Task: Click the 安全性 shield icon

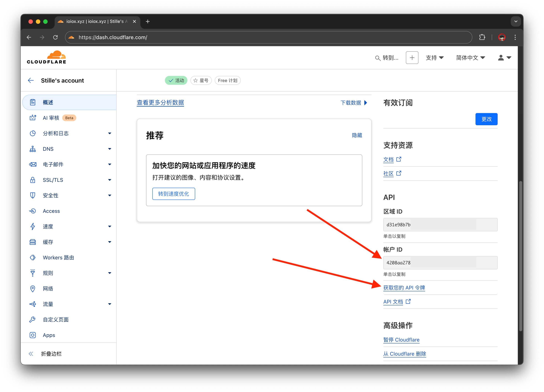Action: (33, 195)
